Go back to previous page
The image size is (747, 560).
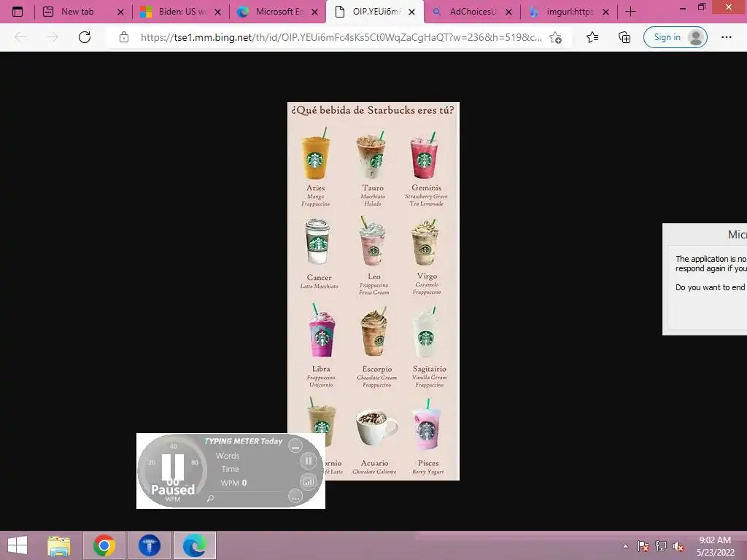tap(20, 37)
